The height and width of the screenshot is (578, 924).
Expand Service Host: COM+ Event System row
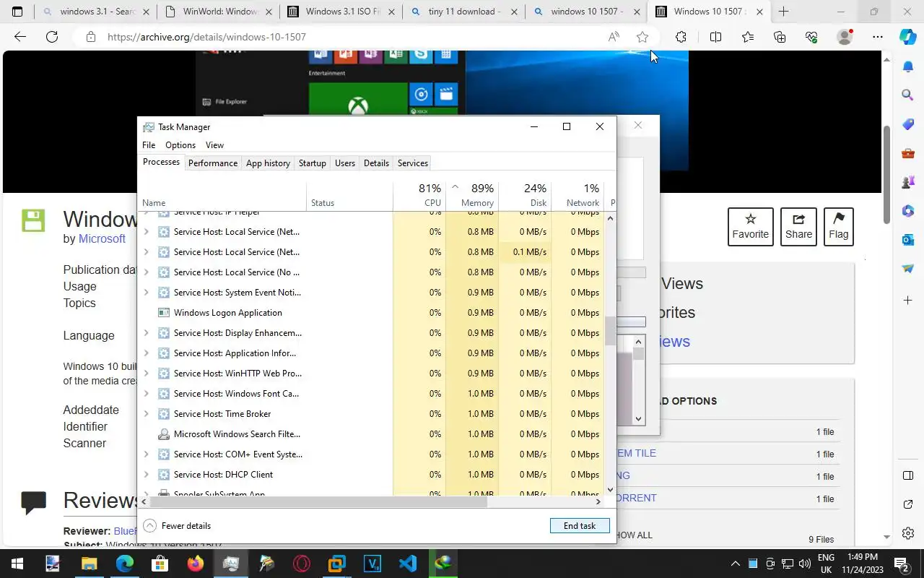coord(147,454)
